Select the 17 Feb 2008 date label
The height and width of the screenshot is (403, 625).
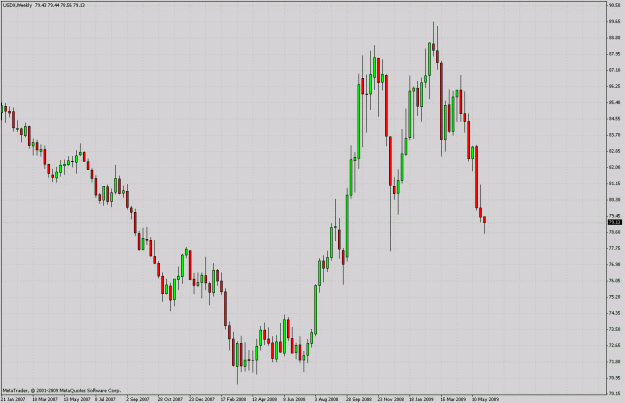[x=233, y=399]
